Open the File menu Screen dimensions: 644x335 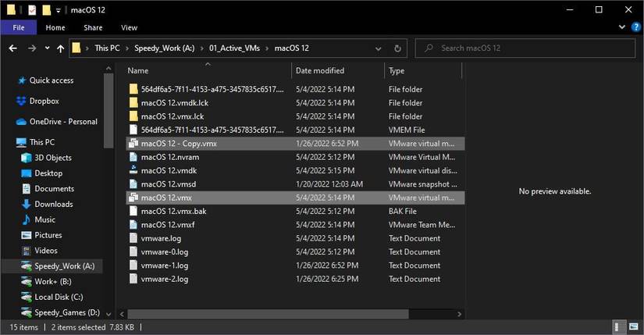point(19,27)
